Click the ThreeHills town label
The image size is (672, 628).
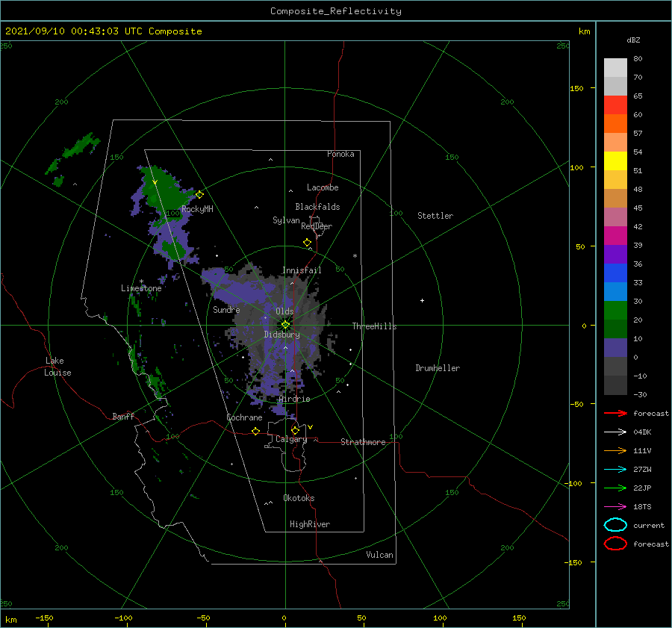pos(375,326)
